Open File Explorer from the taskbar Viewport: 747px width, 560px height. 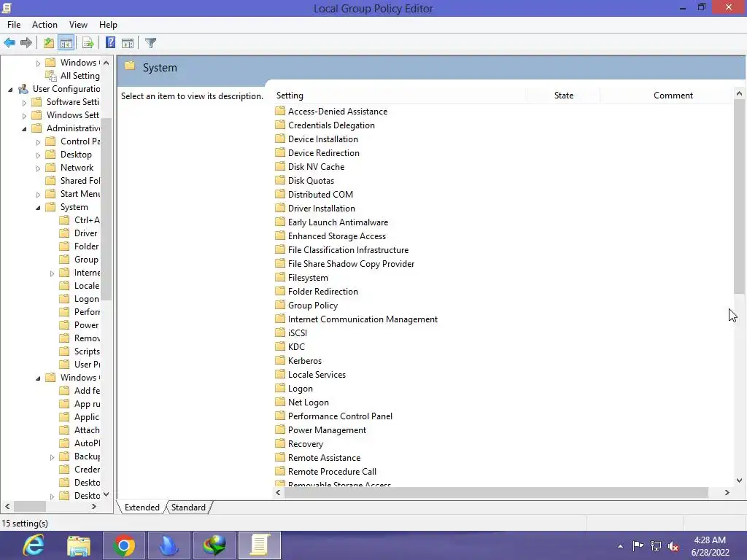coord(79,545)
